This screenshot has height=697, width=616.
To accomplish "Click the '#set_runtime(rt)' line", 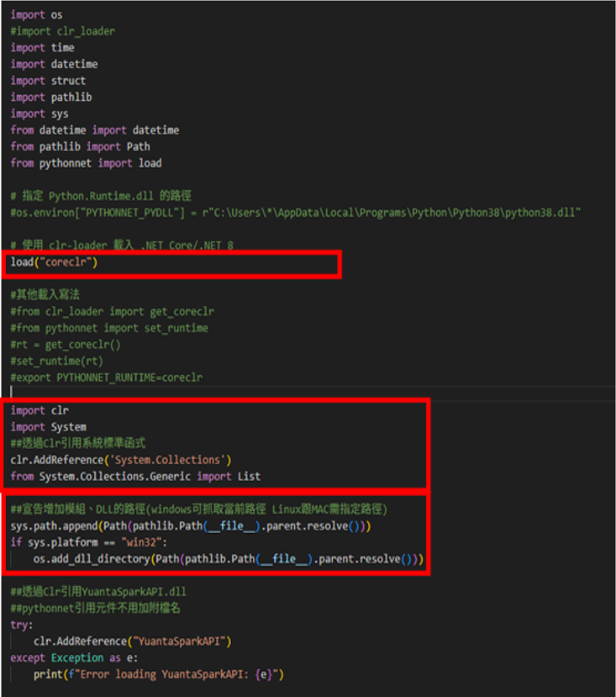I will click(57, 361).
